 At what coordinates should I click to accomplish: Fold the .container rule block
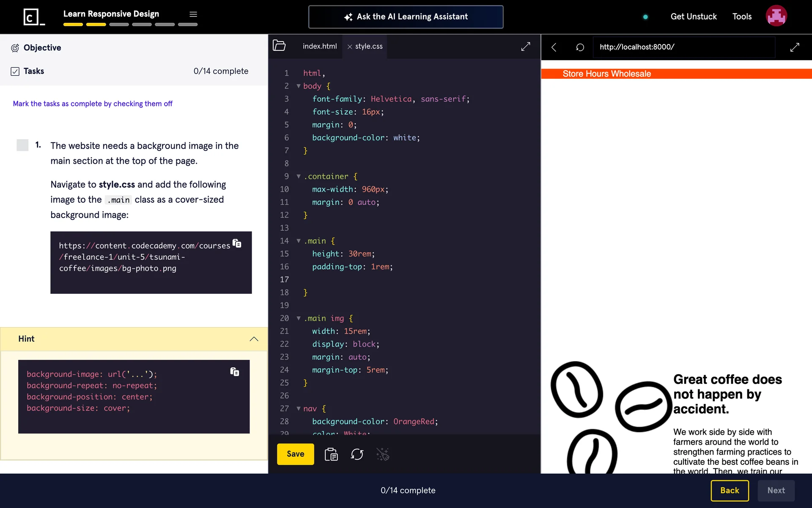click(x=299, y=176)
